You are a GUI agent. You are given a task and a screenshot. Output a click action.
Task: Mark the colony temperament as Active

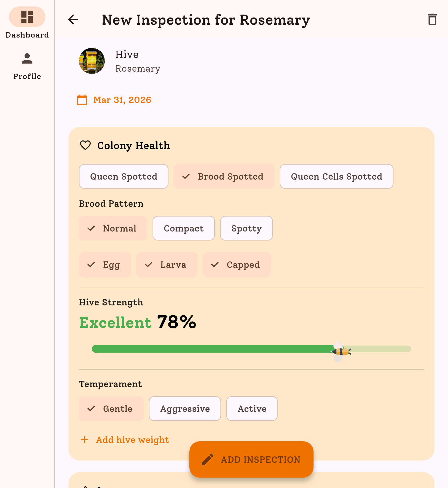(252, 408)
